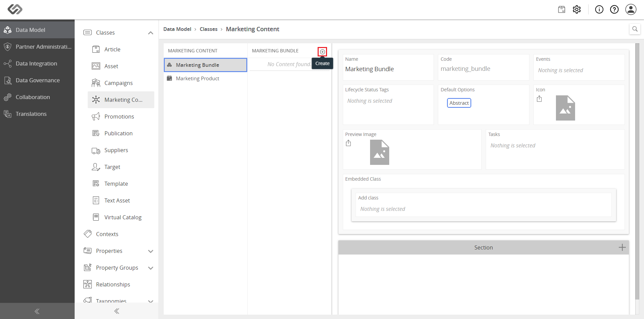Screen dimensions: 644x319
Task: Open the Events selection field
Action: [x=579, y=67]
